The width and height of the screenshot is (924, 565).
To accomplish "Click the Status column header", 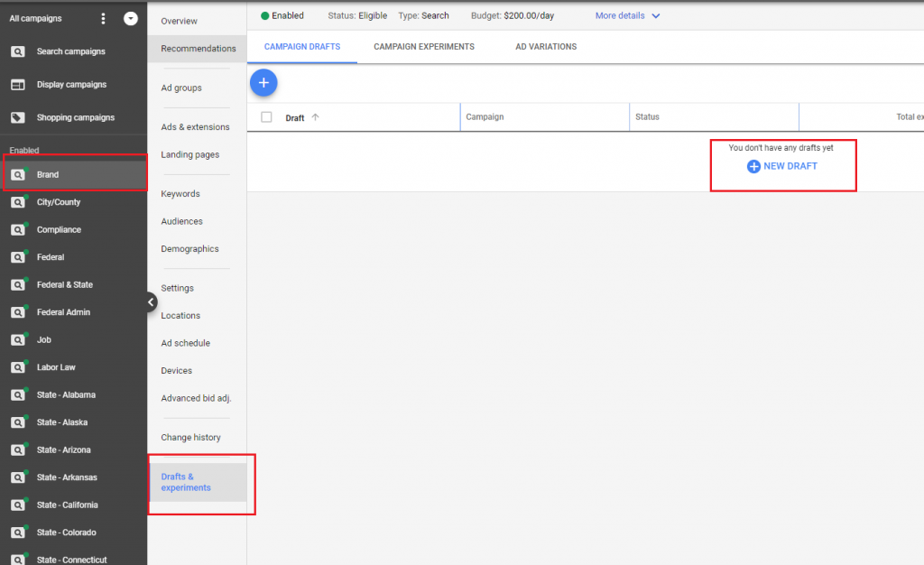I will (647, 117).
